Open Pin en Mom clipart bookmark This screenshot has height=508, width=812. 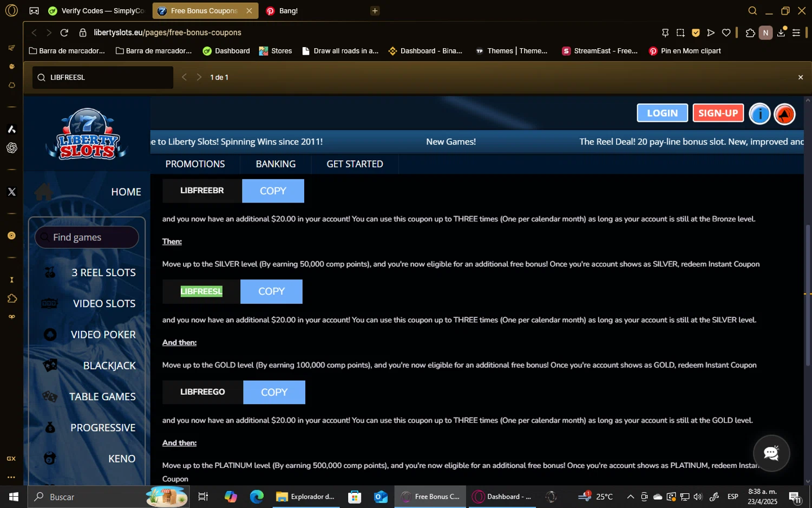[685, 51]
